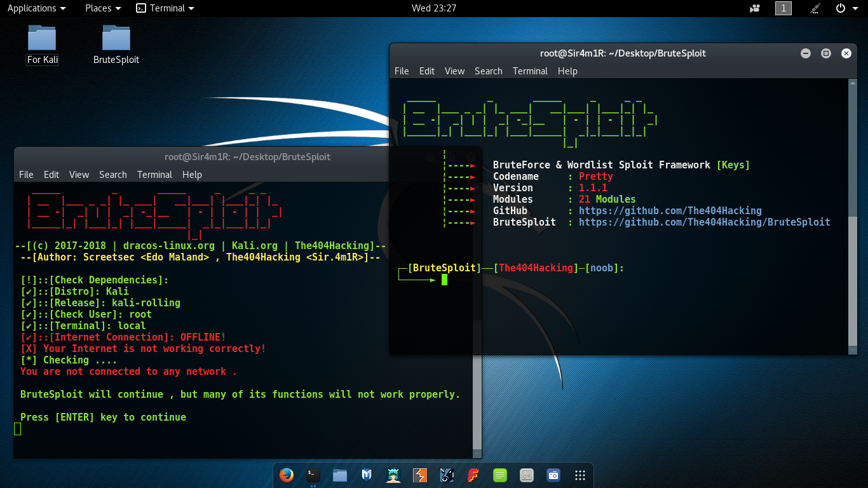Click the '21 Modules' value
868x488 pixels.
click(x=607, y=200)
